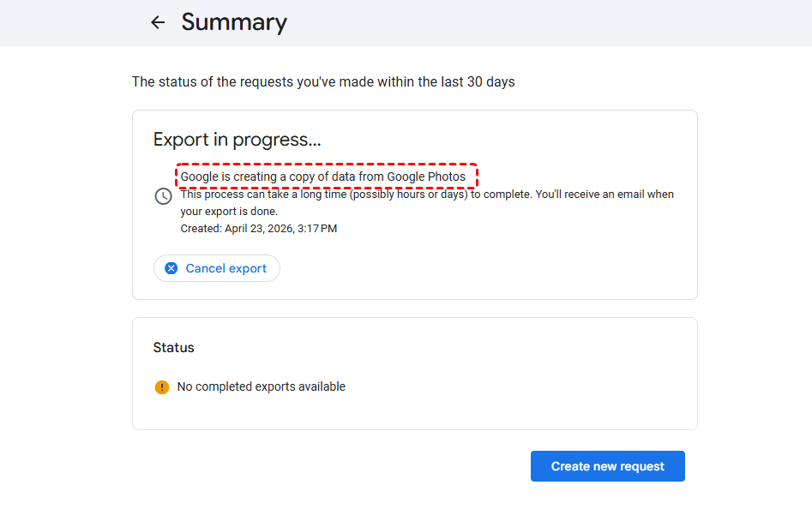Click '(possibly hours or days)' in the notice
This screenshot has width=812, height=521.
pos(404,195)
